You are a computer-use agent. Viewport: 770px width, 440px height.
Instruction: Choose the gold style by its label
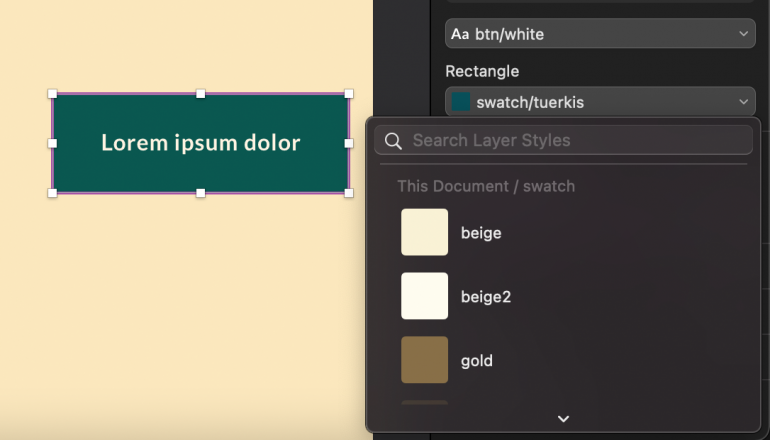[x=476, y=361]
